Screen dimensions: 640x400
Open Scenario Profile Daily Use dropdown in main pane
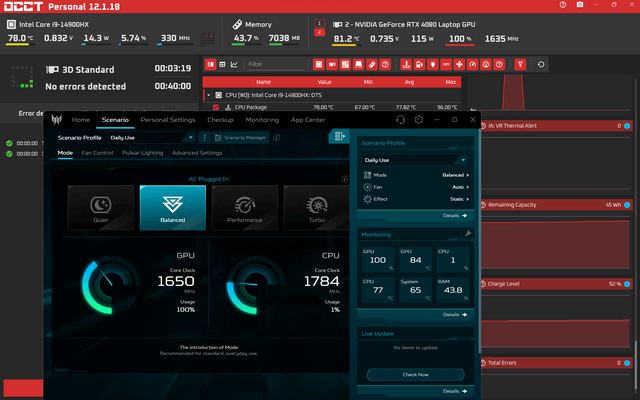152,138
